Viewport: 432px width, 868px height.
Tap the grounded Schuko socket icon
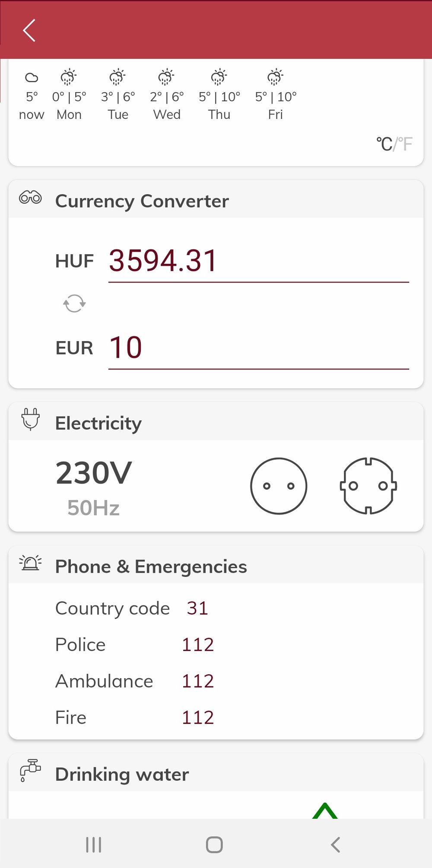368,486
